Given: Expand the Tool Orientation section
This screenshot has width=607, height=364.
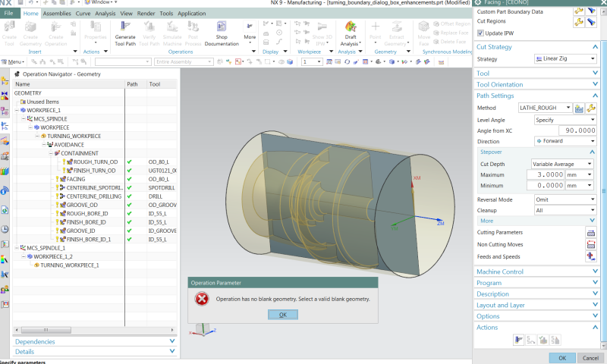Looking at the screenshot, I should click(536, 84).
